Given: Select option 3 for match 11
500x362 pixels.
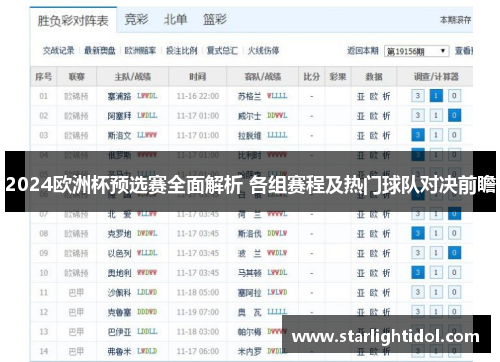Looking at the screenshot, I should pos(418,292).
